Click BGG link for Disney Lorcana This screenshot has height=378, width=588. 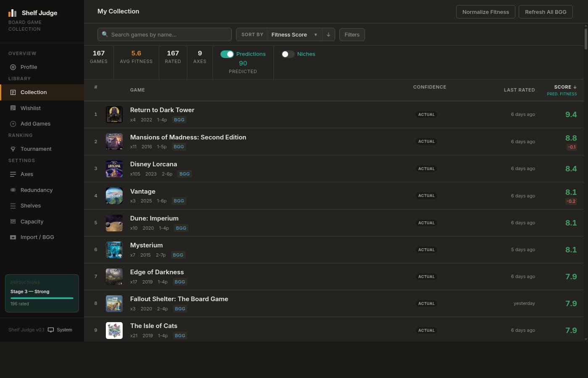(x=185, y=174)
